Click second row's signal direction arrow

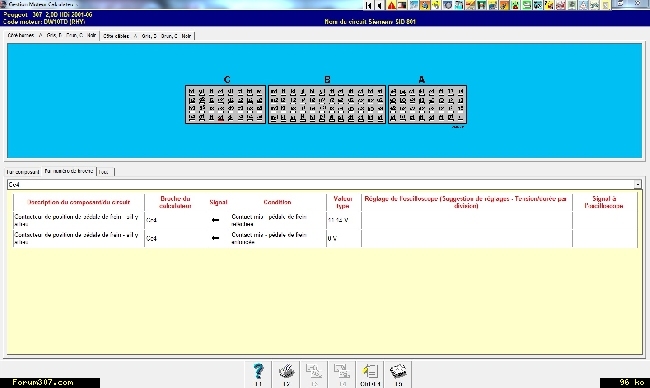(215, 238)
